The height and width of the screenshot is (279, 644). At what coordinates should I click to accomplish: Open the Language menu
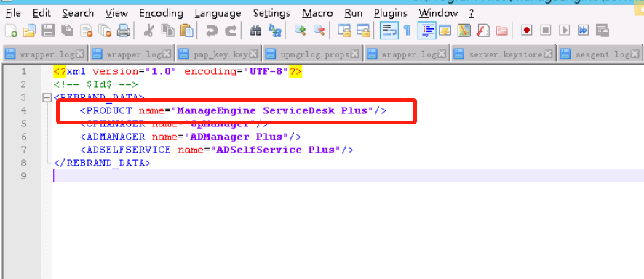(x=218, y=13)
